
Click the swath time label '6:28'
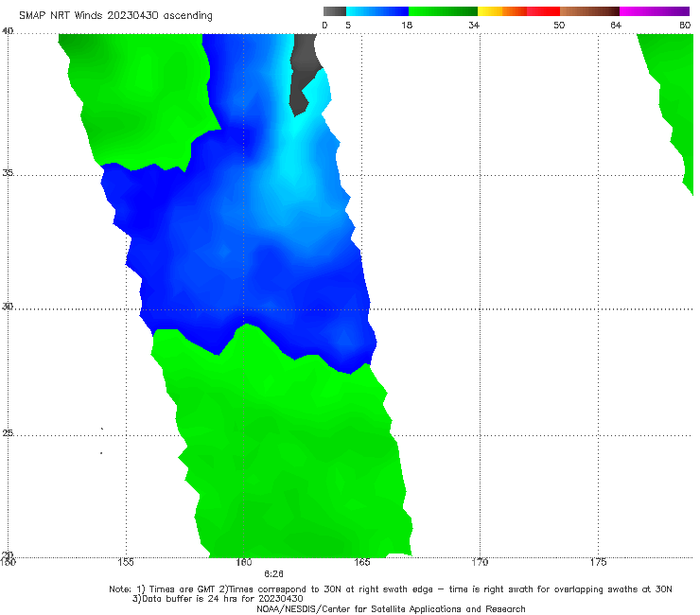click(x=273, y=574)
